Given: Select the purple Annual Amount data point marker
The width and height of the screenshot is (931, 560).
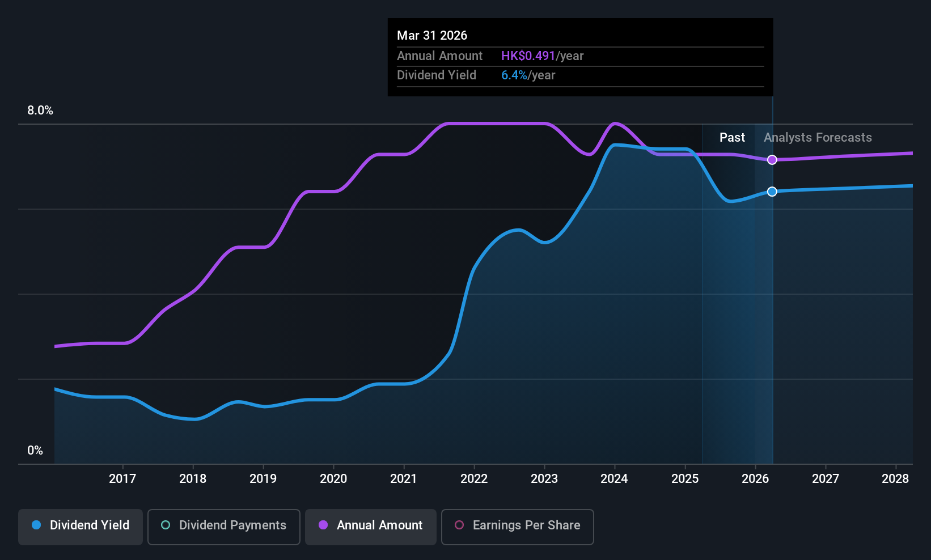Looking at the screenshot, I should coord(772,160).
